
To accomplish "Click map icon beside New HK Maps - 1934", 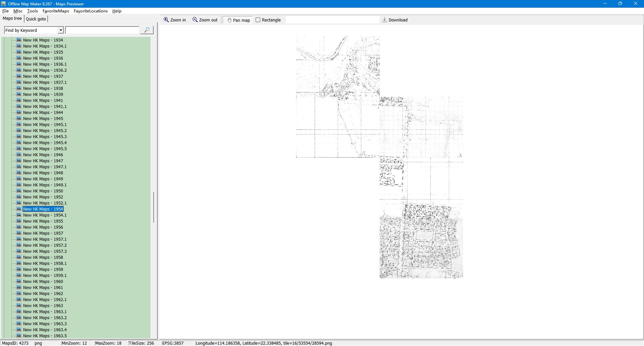I will coord(19,40).
